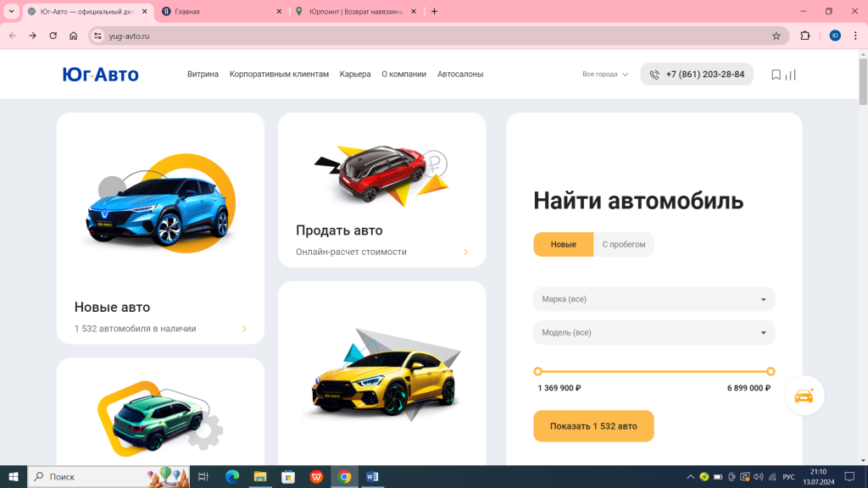Open Word from the taskbar
Viewport: 868px width, 488px height.
(373, 476)
